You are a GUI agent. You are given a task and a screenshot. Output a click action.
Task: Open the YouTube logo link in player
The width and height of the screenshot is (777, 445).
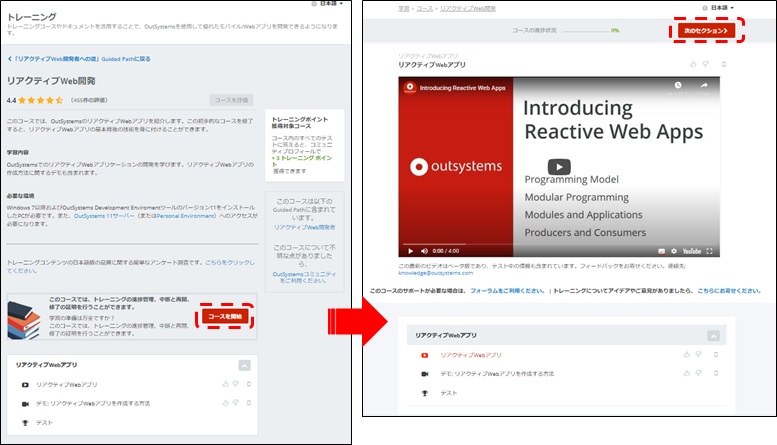691,250
